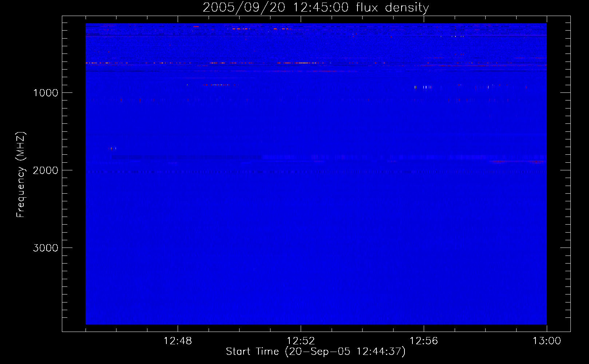Viewport: 589px width, 364px height.
Task: Click the 3000 frequency tick label
Action: [x=46, y=248]
